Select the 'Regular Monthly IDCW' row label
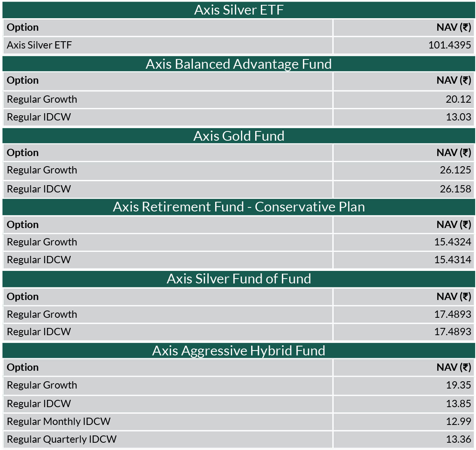 (x=59, y=421)
